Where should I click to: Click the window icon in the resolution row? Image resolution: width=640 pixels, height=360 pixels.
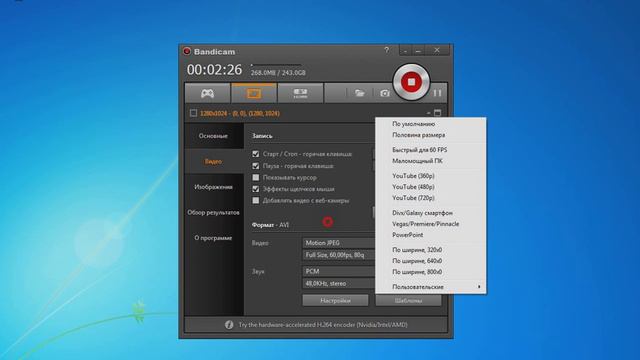pyautogui.click(x=438, y=113)
